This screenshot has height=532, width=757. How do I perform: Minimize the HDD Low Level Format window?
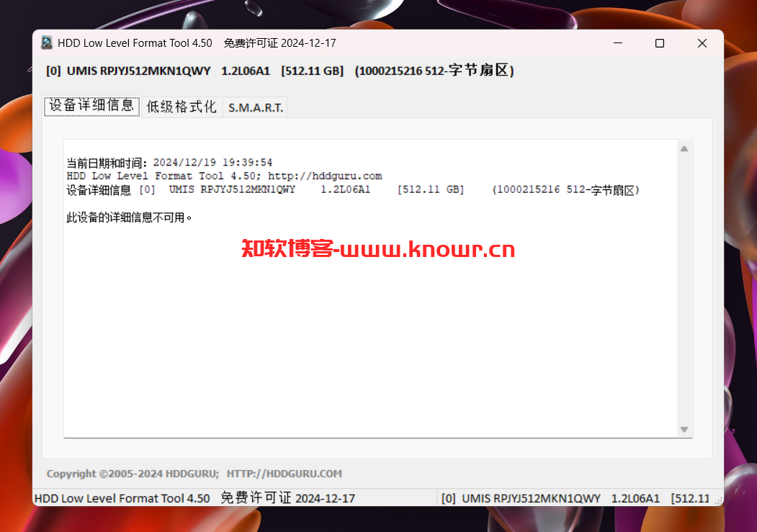coord(617,43)
